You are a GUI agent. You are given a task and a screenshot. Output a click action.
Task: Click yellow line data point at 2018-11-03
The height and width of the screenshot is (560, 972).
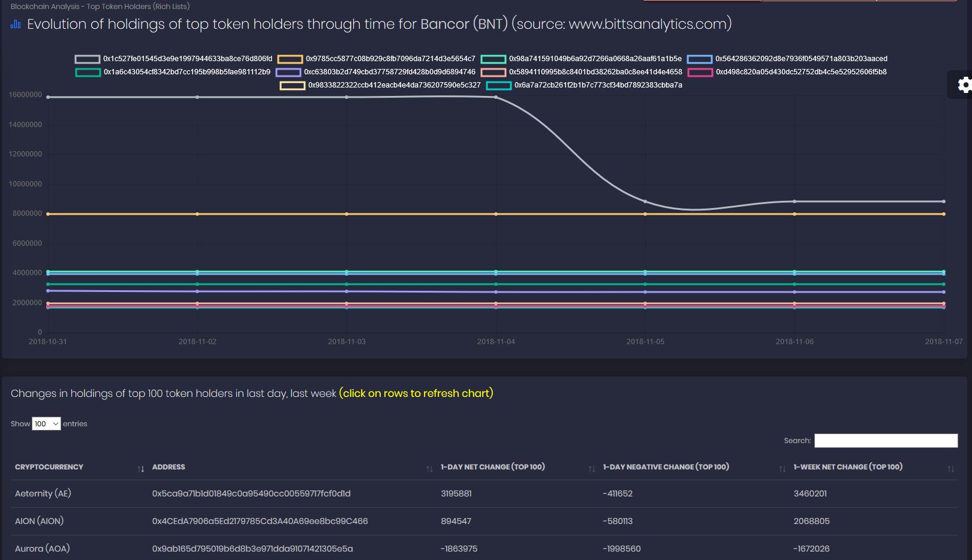point(347,214)
